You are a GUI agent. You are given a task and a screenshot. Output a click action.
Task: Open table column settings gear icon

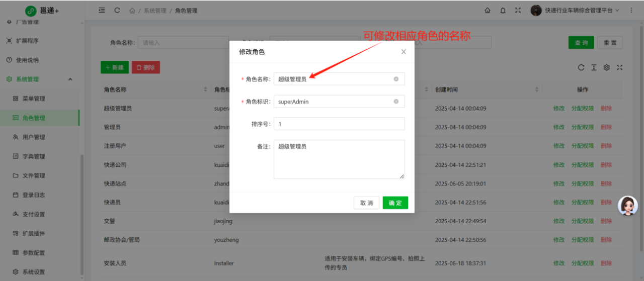[x=607, y=67]
